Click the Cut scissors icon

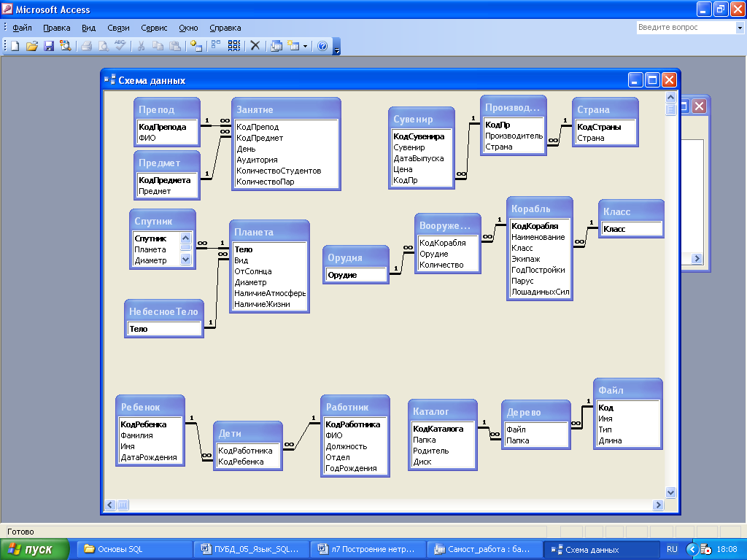pyautogui.click(x=141, y=46)
